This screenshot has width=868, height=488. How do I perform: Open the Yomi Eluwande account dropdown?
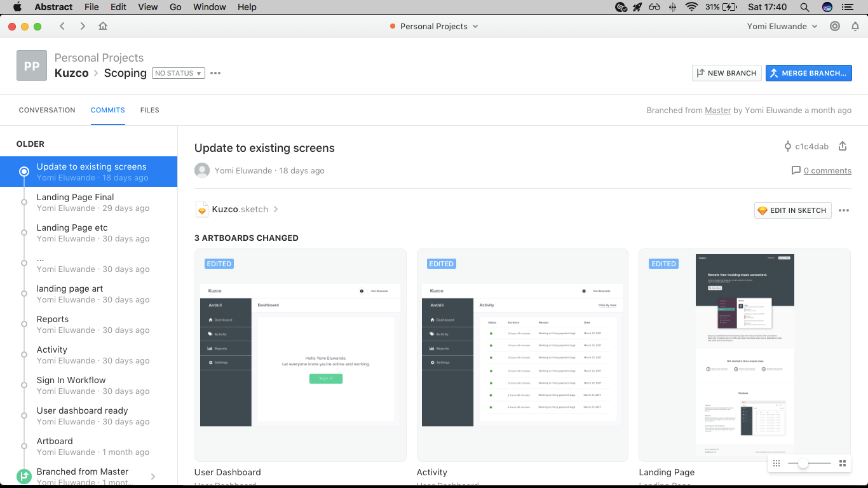pos(782,26)
